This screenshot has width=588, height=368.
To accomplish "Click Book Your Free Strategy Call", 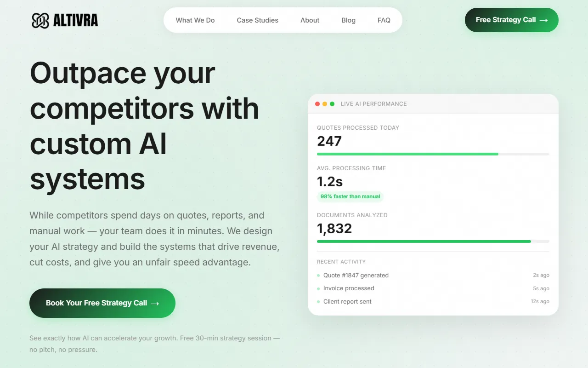I will (102, 303).
